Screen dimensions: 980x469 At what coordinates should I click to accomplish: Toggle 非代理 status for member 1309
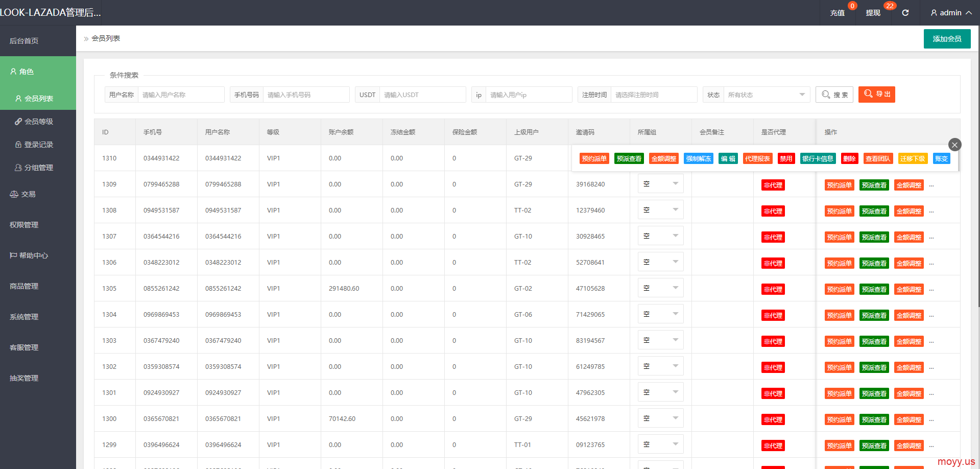click(773, 185)
